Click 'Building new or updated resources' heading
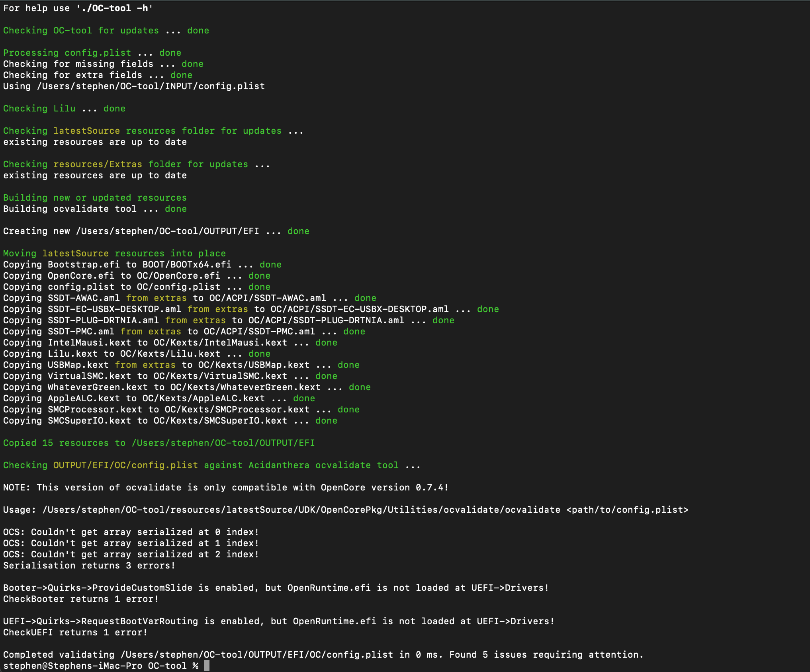810x672 pixels. click(95, 197)
